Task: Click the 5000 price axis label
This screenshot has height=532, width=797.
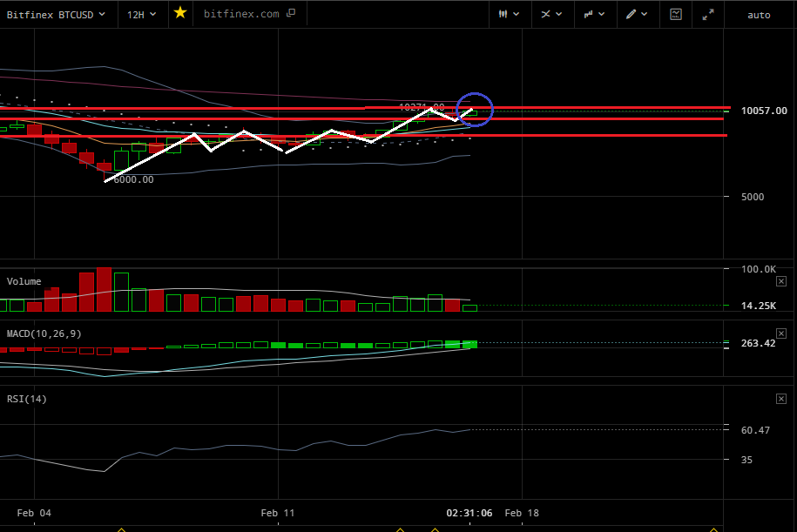Action: [x=753, y=197]
